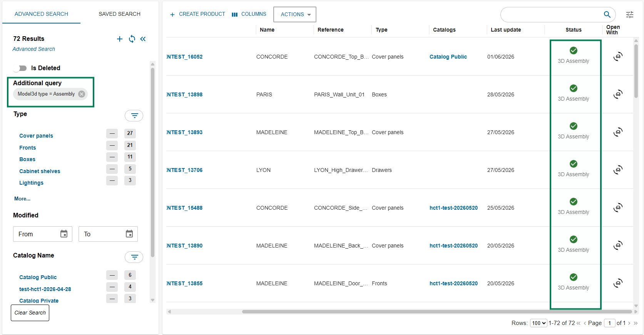Go to the next results page
644x335 pixels.
[629, 323]
